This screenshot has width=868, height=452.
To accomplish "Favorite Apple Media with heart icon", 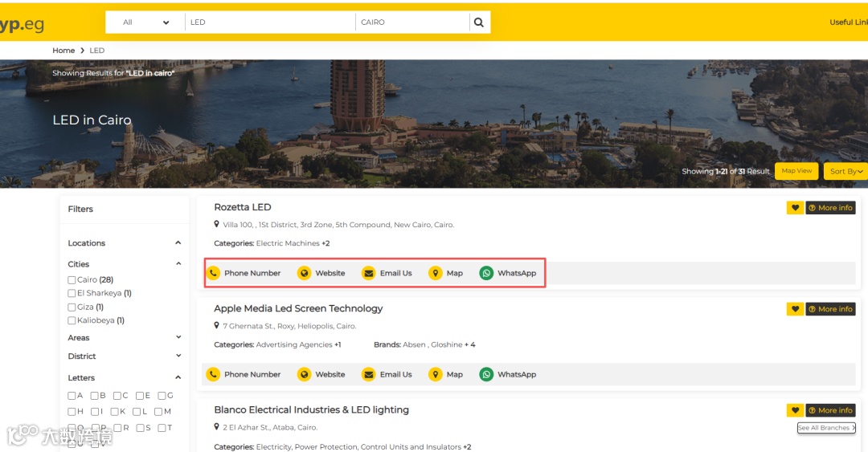I will (795, 309).
